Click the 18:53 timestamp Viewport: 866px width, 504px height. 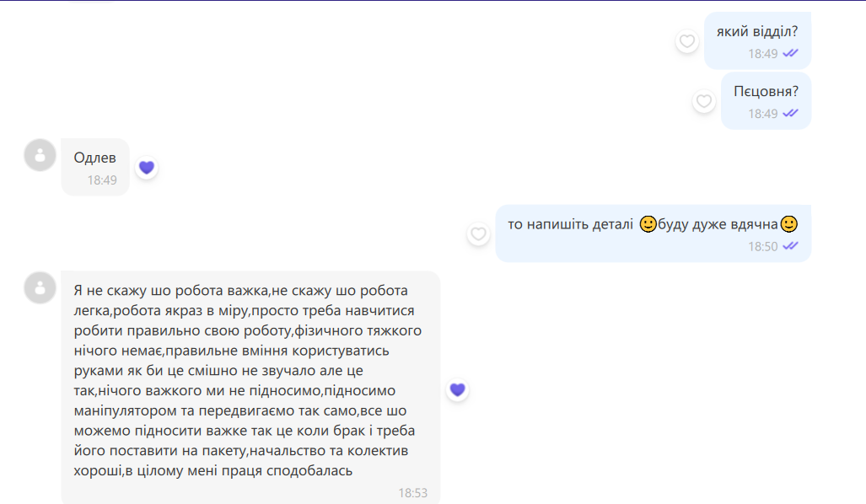[x=412, y=493]
